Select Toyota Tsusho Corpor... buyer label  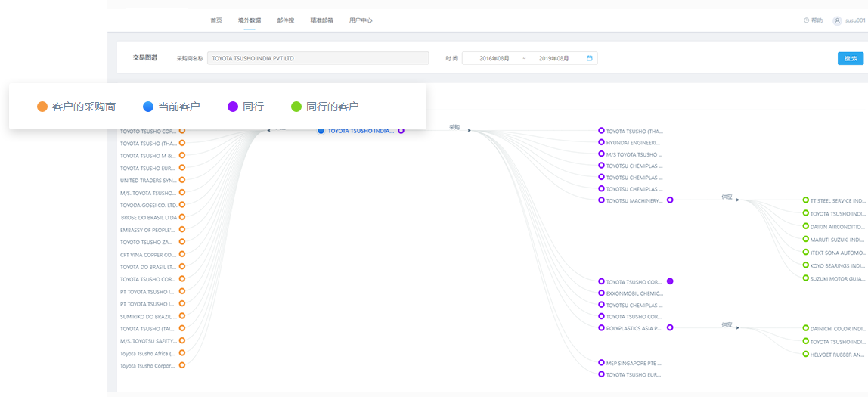click(147, 365)
